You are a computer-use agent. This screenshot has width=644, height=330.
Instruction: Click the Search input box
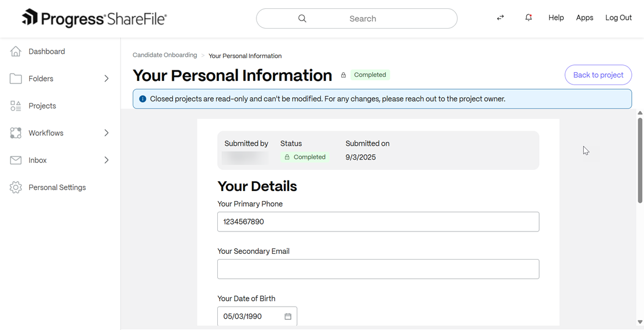click(357, 19)
